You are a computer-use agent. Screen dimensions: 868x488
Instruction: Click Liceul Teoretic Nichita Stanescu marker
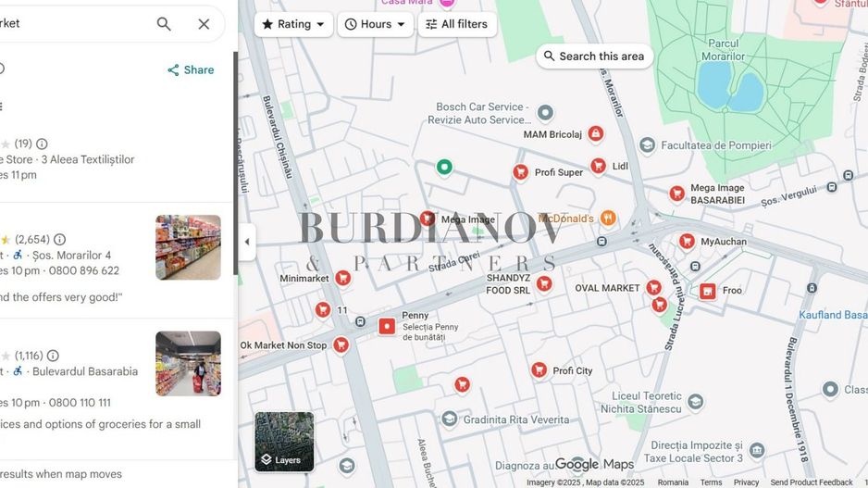[x=695, y=402]
